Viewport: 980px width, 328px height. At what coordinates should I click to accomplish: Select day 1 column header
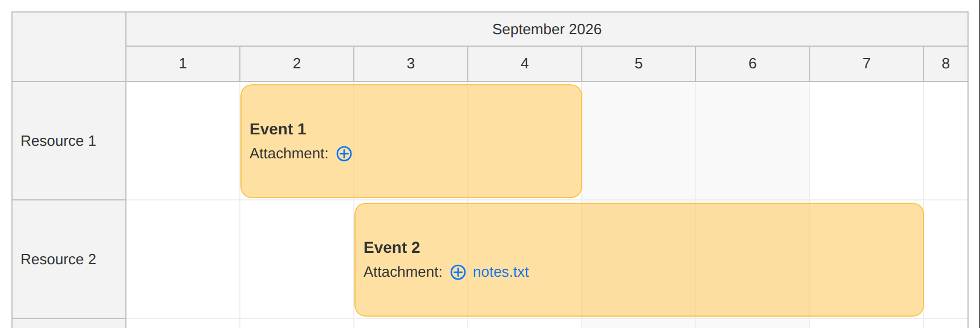183,64
